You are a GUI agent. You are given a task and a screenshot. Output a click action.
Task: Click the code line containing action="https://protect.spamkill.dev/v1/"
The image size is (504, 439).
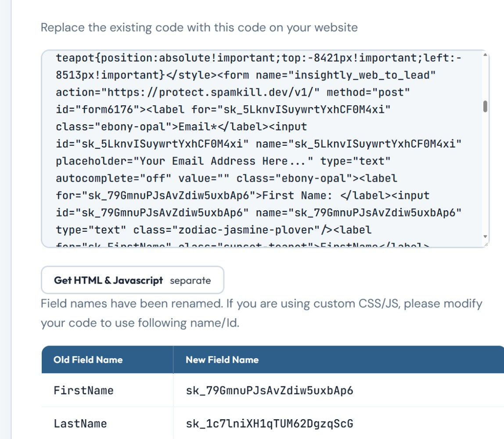tap(233, 92)
